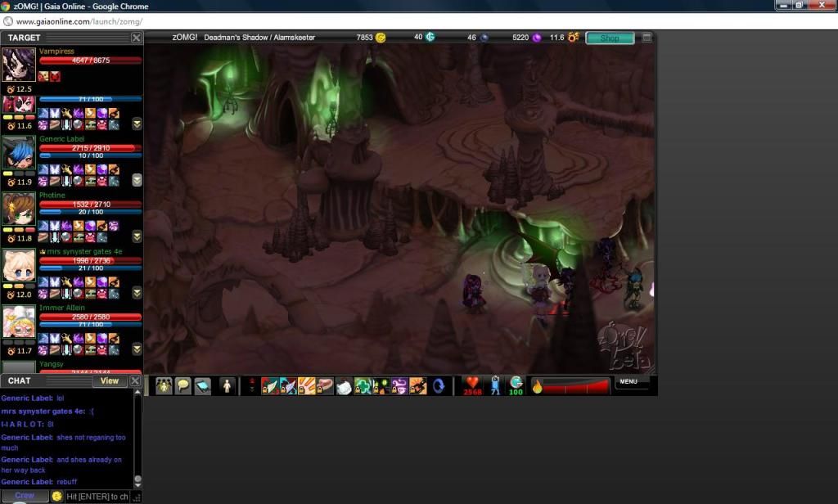Click the minimize icon beside Shop

click(647, 38)
